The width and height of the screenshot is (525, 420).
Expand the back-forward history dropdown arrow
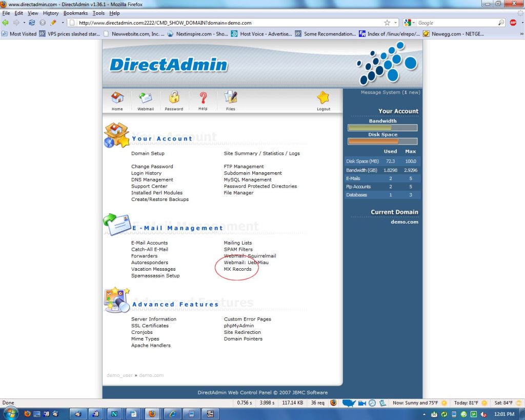(x=24, y=23)
